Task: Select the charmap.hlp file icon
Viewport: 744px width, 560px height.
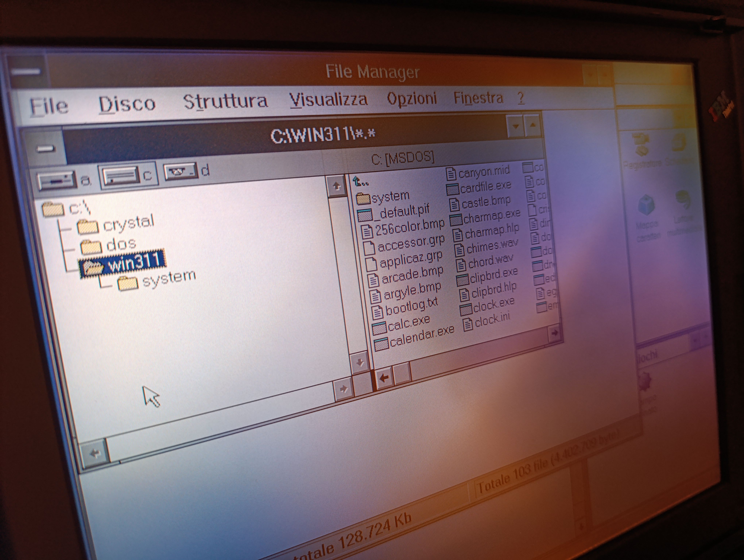Action: coord(458,235)
